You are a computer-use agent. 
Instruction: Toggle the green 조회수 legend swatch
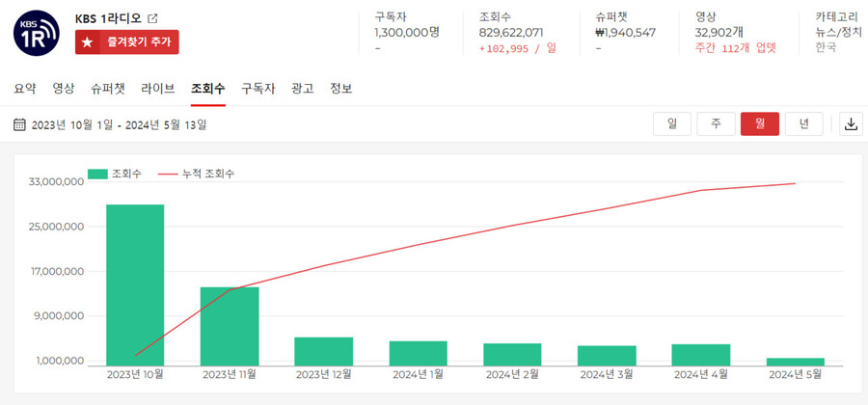tap(97, 174)
